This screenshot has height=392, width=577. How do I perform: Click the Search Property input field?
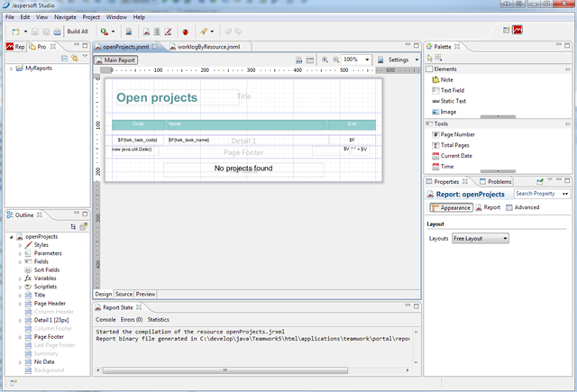coord(536,193)
